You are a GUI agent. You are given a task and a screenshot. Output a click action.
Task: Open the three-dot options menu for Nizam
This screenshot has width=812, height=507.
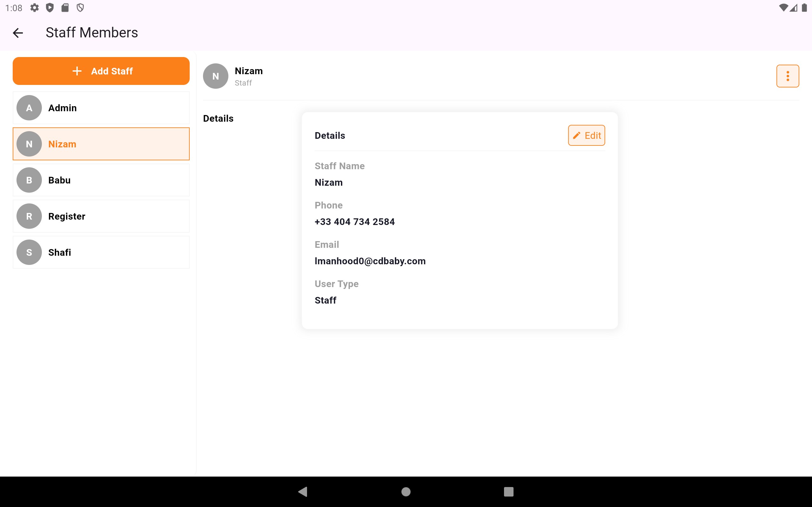788,76
